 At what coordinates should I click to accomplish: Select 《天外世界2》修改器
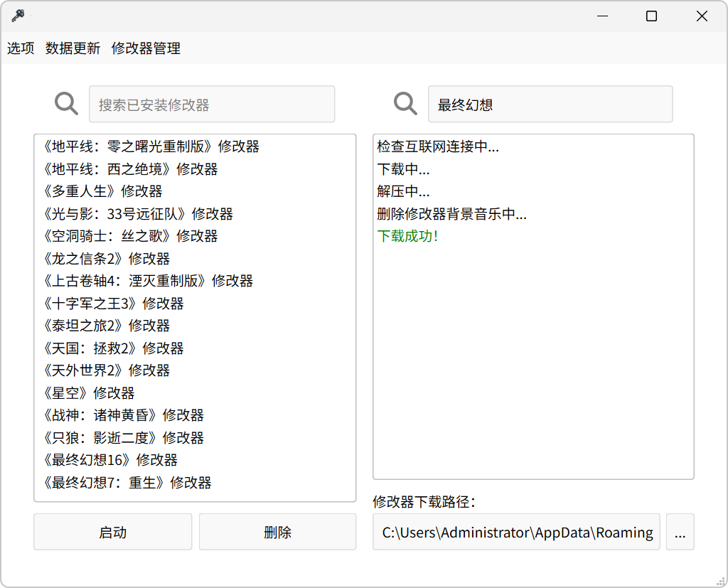coord(195,370)
